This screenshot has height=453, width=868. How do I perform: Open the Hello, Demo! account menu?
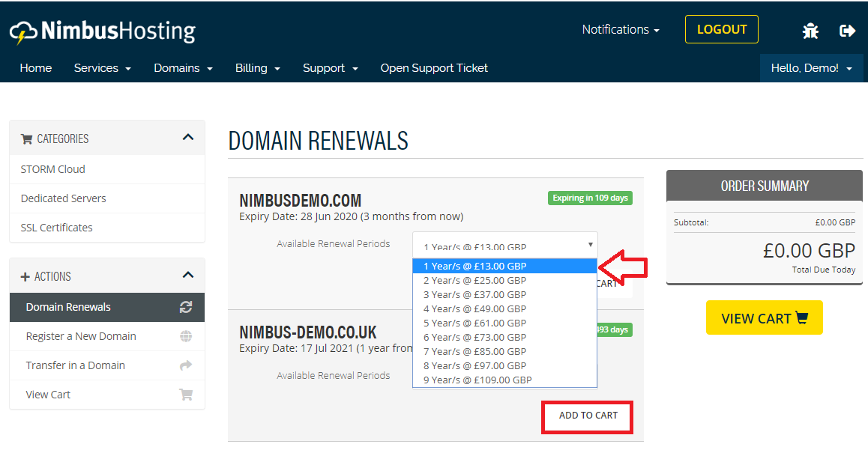point(812,68)
